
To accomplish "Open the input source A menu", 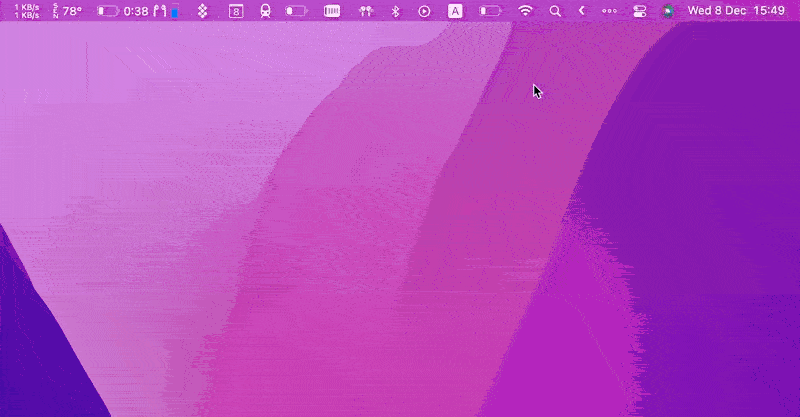I will (455, 11).
